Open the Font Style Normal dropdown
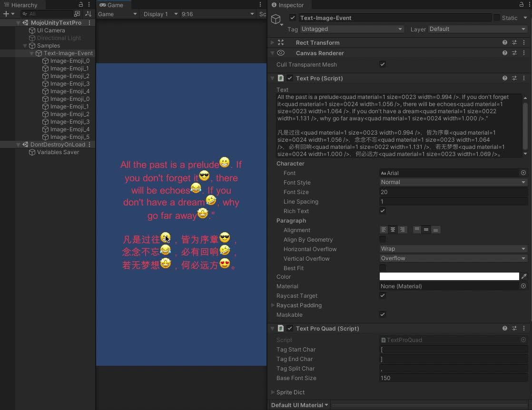Image resolution: width=532 pixels, height=410 pixels. (x=453, y=182)
